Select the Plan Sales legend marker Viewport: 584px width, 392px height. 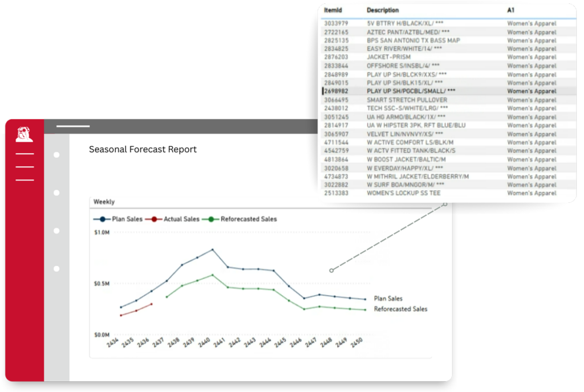click(102, 219)
